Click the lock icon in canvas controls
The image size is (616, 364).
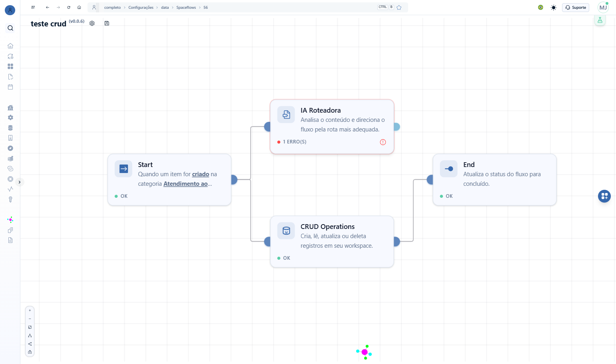click(x=30, y=352)
